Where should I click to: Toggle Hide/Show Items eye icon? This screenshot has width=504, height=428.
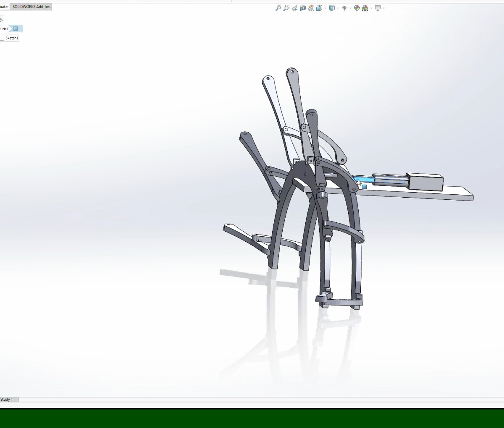344,8
